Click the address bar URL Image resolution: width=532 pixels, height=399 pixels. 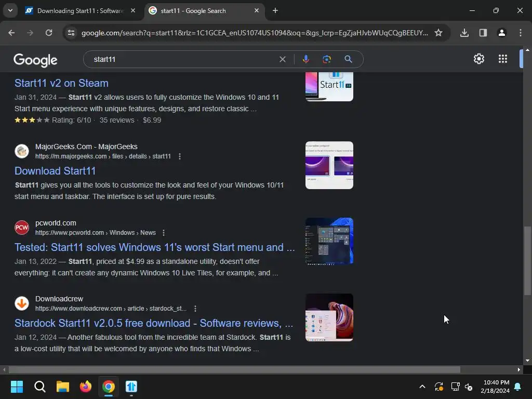(x=255, y=33)
